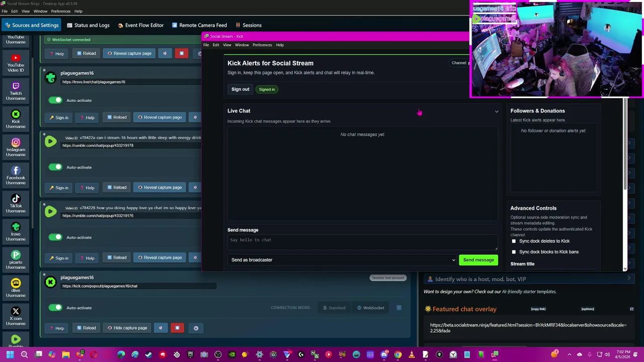Viewport: 644px width, 362px height.
Task: Stop the Kick plaguegames16 source
Action: (x=177, y=328)
